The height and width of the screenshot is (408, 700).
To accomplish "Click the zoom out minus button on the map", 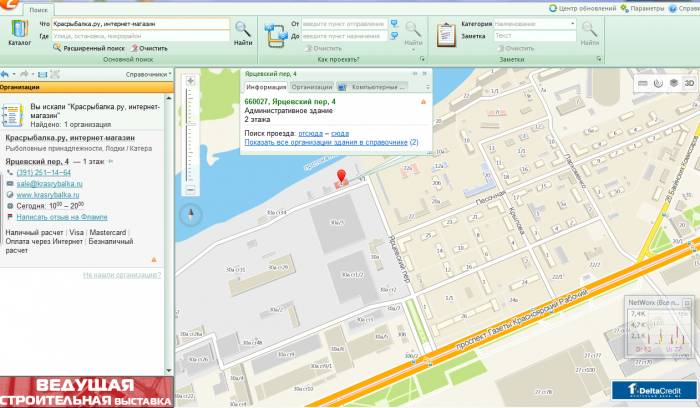I will pyautogui.click(x=190, y=190).
